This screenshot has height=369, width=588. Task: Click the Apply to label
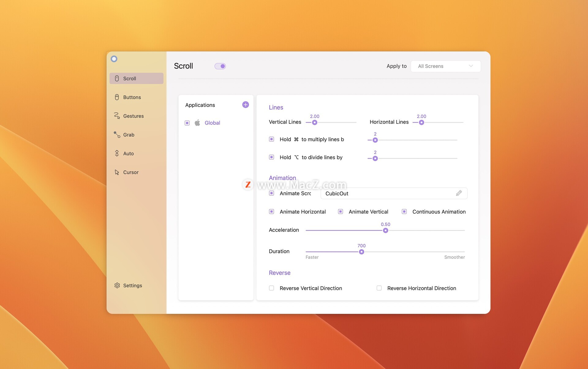(397, 66)
